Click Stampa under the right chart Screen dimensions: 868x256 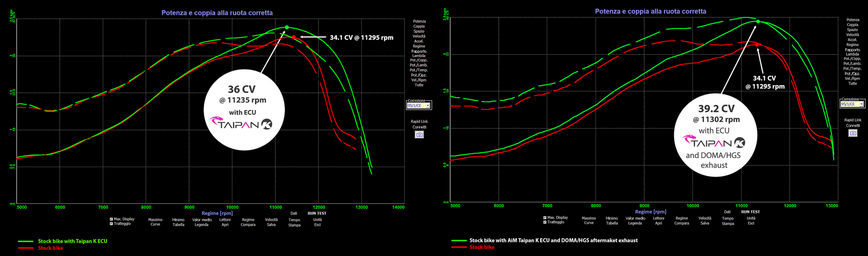pos(728,223)
